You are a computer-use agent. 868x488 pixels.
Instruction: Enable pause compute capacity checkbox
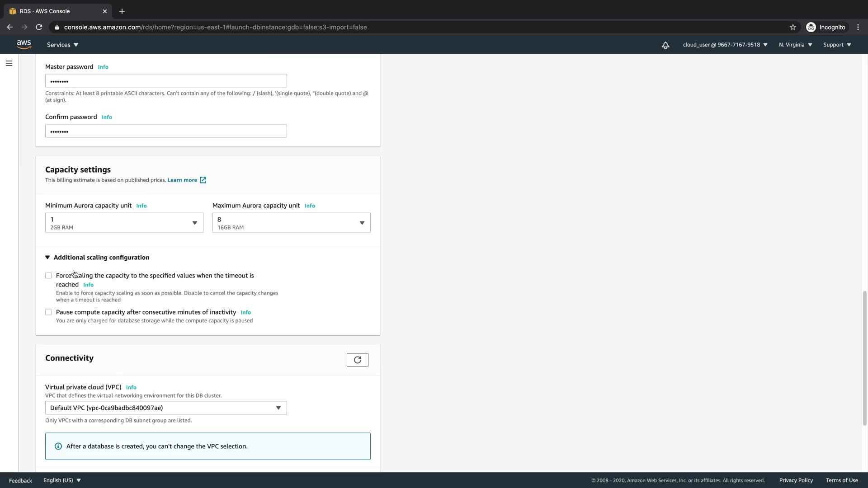(x=48, y=312)
